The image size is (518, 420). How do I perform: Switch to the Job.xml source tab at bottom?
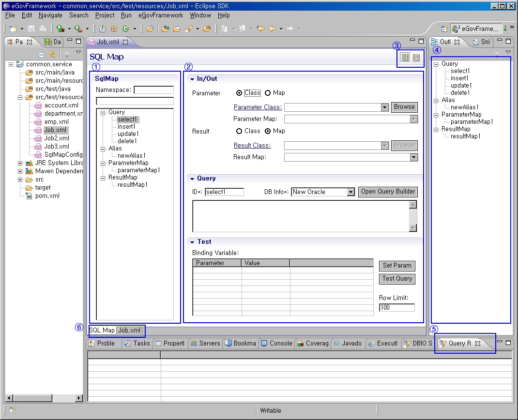tap(130, 330)
